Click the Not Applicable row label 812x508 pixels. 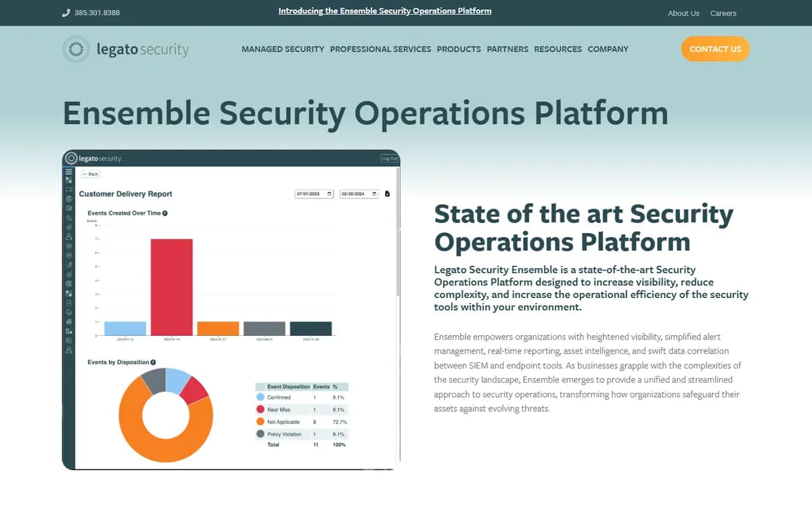click(x=284, y=422)
